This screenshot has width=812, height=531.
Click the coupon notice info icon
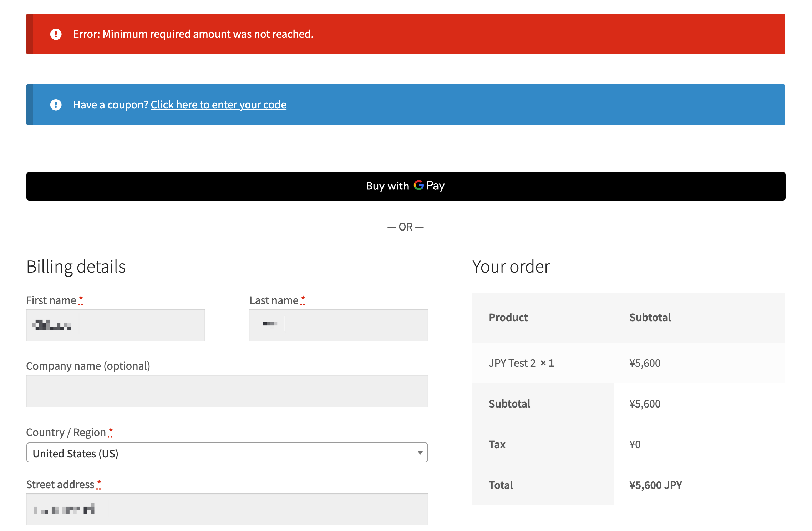click(x=56, y=105)
